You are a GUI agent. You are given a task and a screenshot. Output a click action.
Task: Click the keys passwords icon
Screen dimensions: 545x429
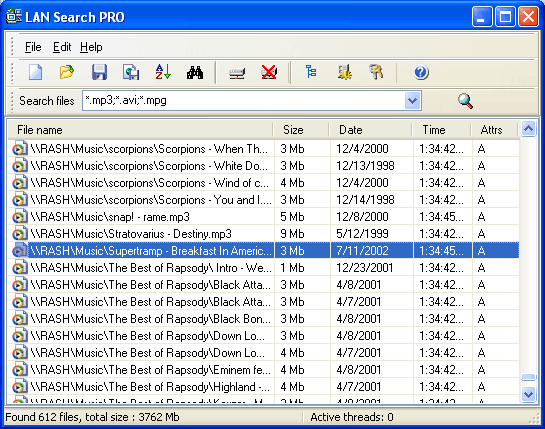click(376, 72)
